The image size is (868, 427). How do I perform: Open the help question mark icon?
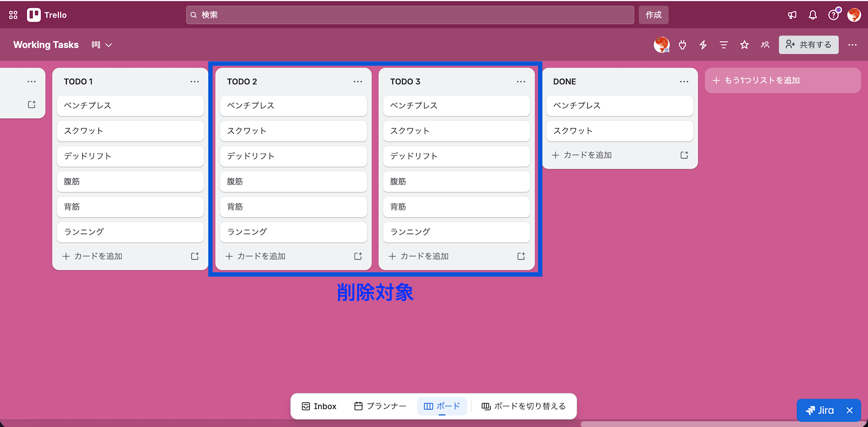coord(834,15)
